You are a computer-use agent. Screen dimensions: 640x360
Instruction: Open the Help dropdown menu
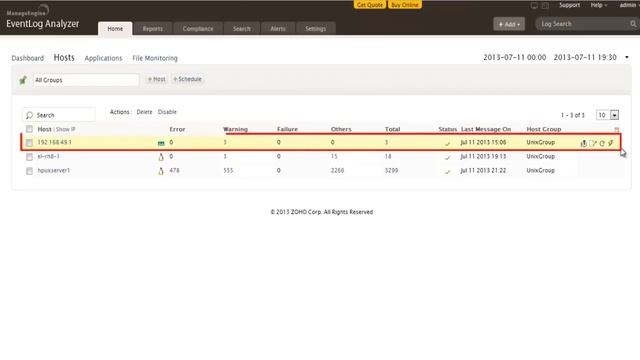599,5
